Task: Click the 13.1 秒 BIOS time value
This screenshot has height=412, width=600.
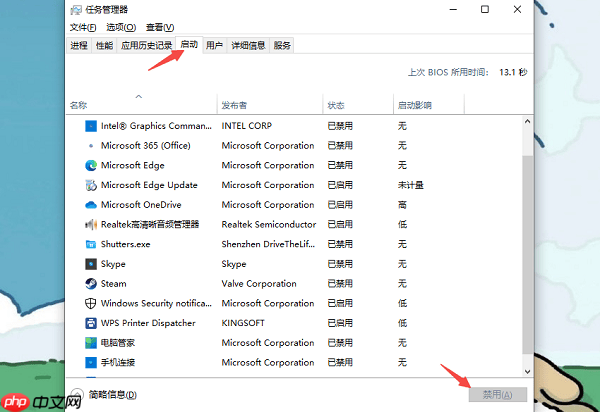Action: pyautogui.click(x=513, y=72)
